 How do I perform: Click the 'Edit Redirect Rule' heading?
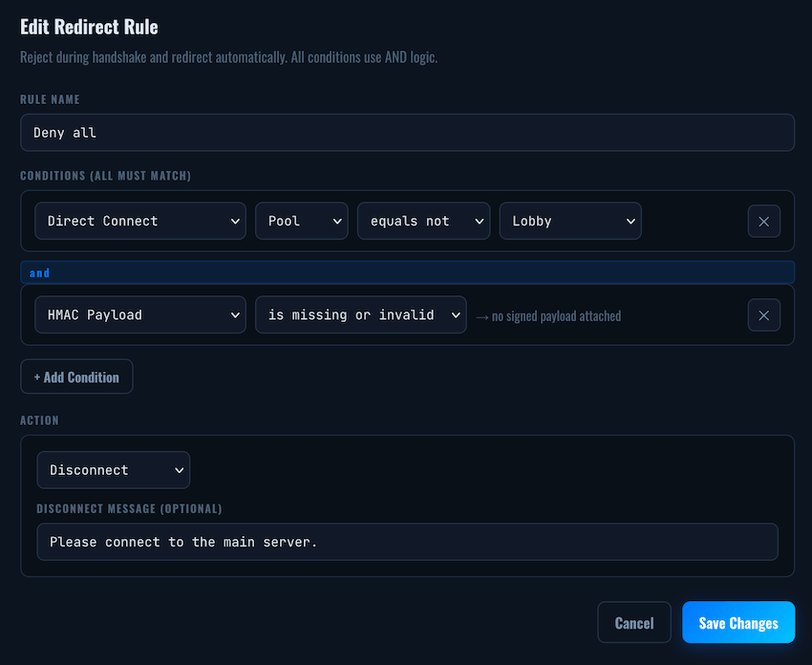tap(89, 27)
